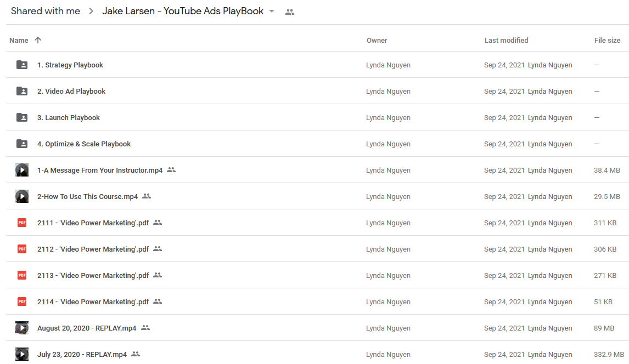629x364 pixels.
Task: Click the PDF icon for 2112 - 'Video Power Marketing'.pdf
Action: click(x=22, y=249)
